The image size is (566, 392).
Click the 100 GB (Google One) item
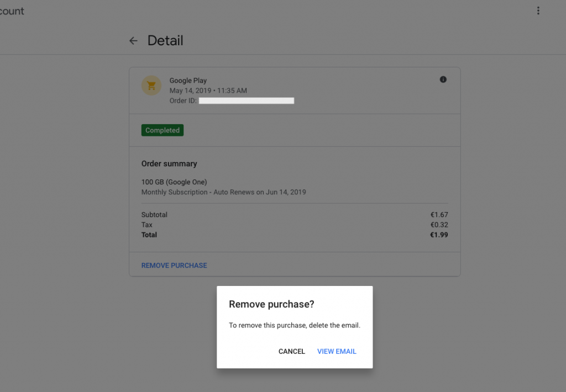(174, 182)
